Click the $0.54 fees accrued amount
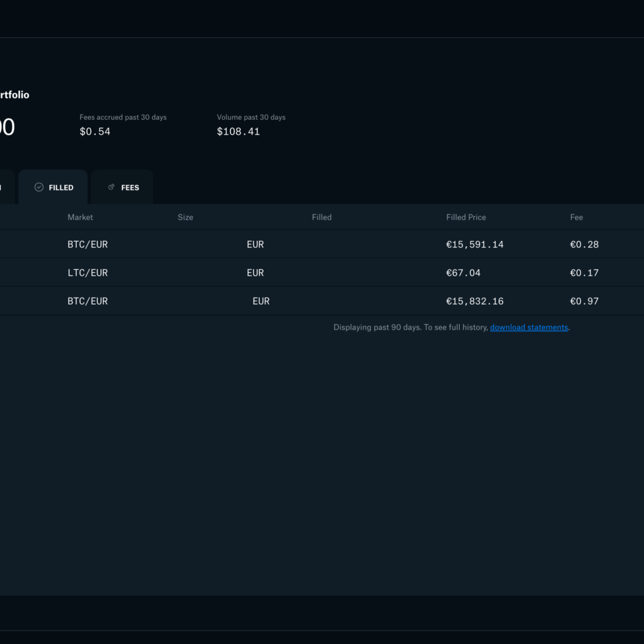 pos(95,132)
